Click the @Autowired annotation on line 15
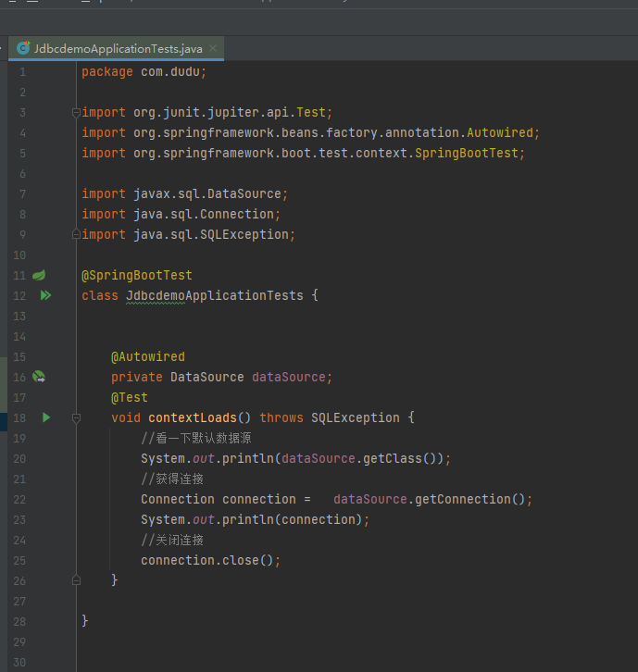This screenshot has height=672, width=638. point(148,356)
